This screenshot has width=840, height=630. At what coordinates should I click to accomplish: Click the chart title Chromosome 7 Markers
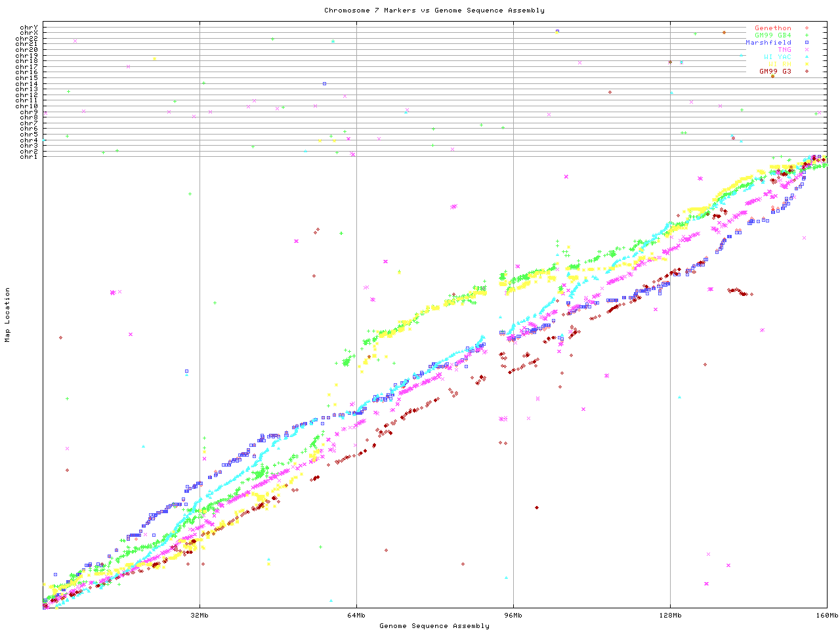tap(434, 10)
